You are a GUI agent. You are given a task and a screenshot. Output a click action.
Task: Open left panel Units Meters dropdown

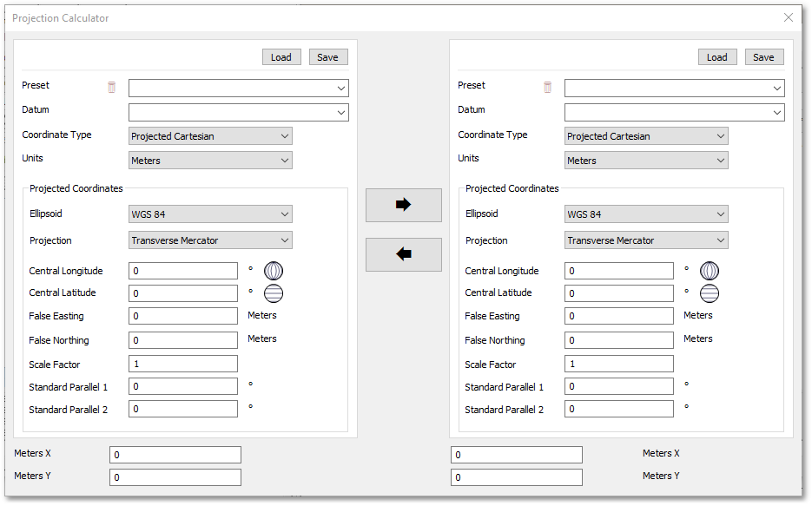[210, 161]
